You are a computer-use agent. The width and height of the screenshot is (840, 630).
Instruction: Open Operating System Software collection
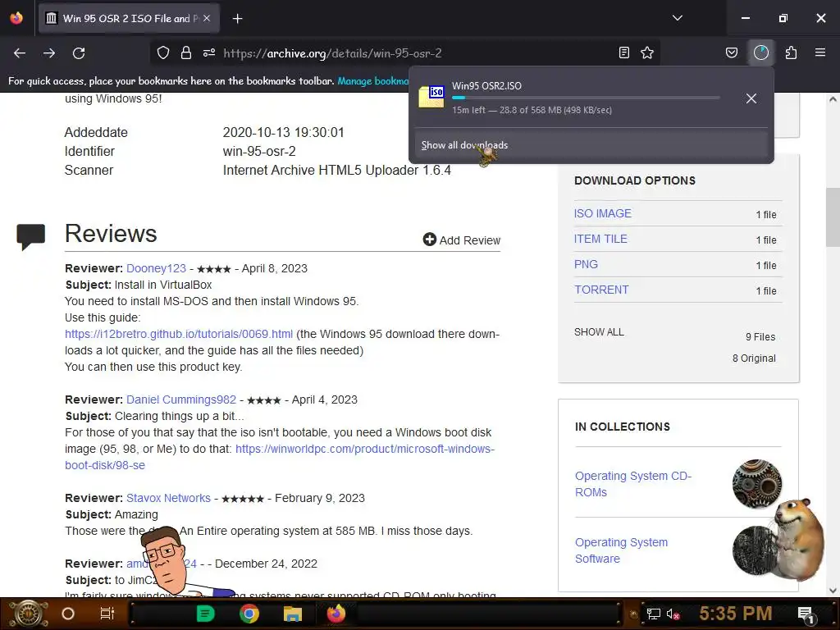click(622, 550)
